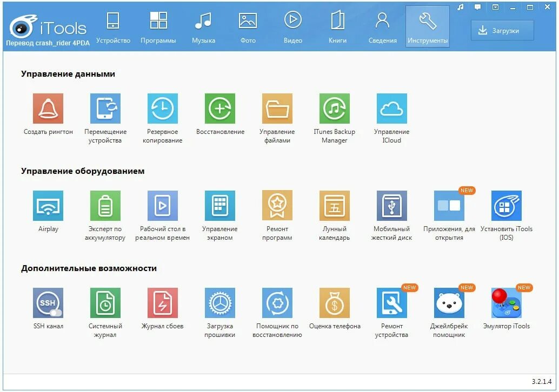Open the Видео tab

(293, 27)
